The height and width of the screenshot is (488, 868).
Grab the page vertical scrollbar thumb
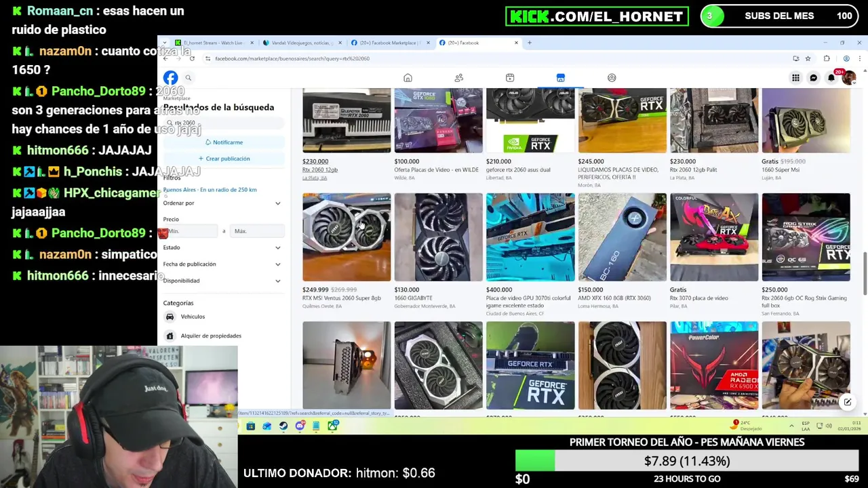(864, 273)
